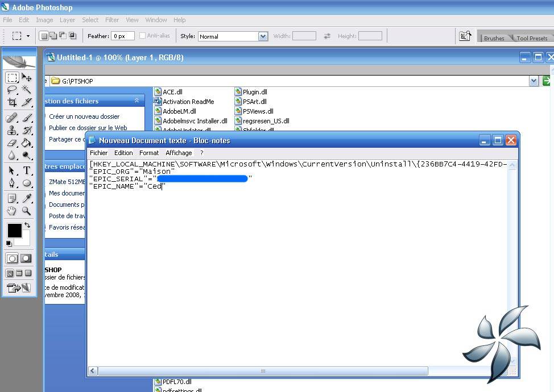This screenshot has width=554, height=392.
Task: Open the ? help menu in Bloc-notes
Action: pos(202,153)
